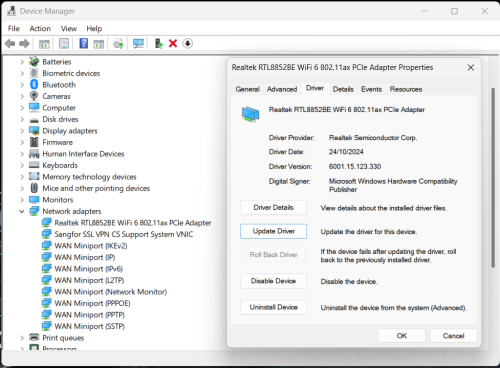The image size is (500, 368).
Task: Open the Action menu
Action: coord(40,29)
